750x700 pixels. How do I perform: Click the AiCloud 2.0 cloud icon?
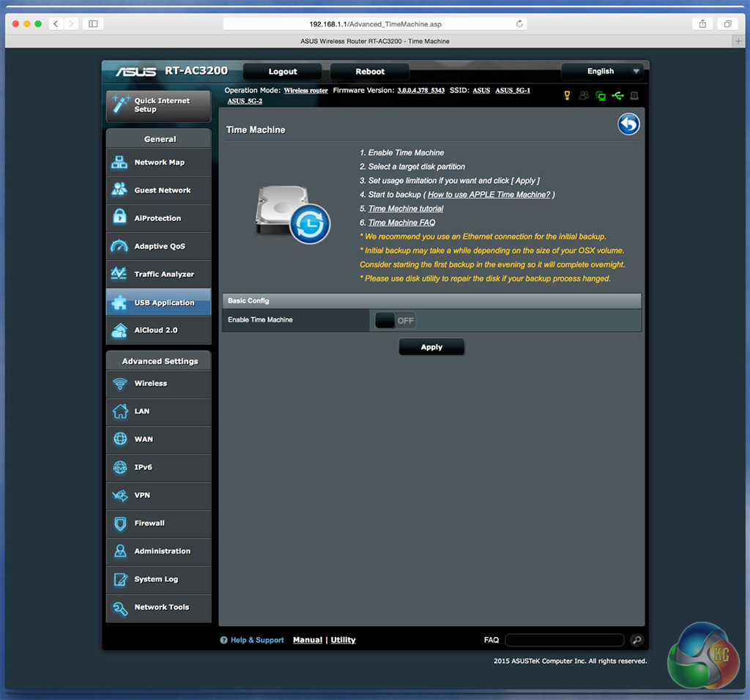(119, 330)
